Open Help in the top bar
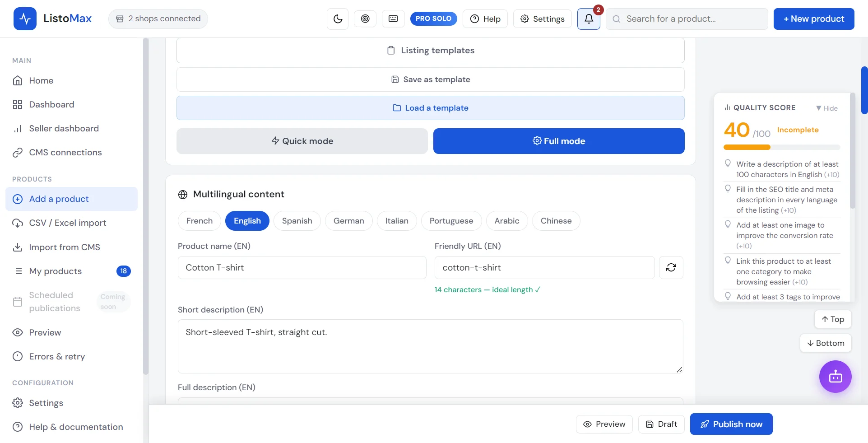Viewport: 868px width, 443px height. [485, 19]
